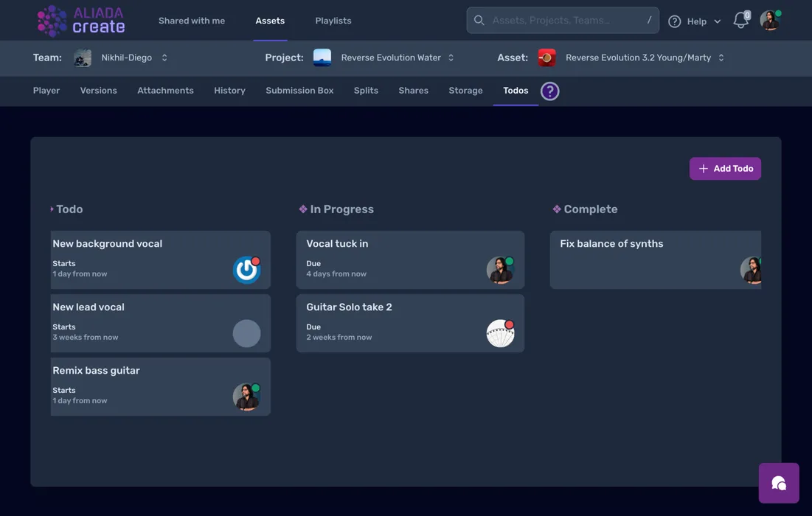Click the assignee avatar on New background vocal
812x516 pixels.
click(x=246, y=270)
